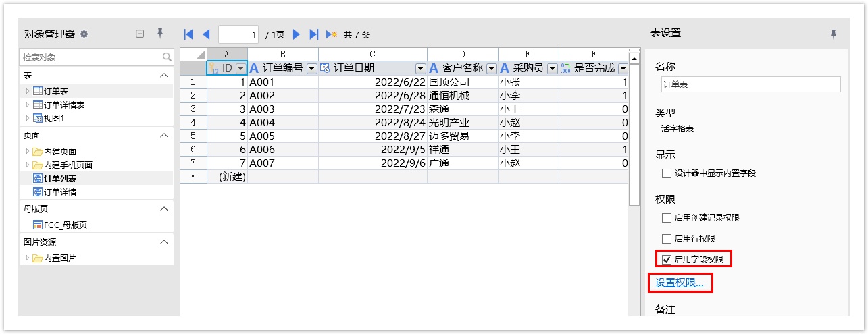Go to previous page of records
868x334 pixels.
tap(206, 34)
